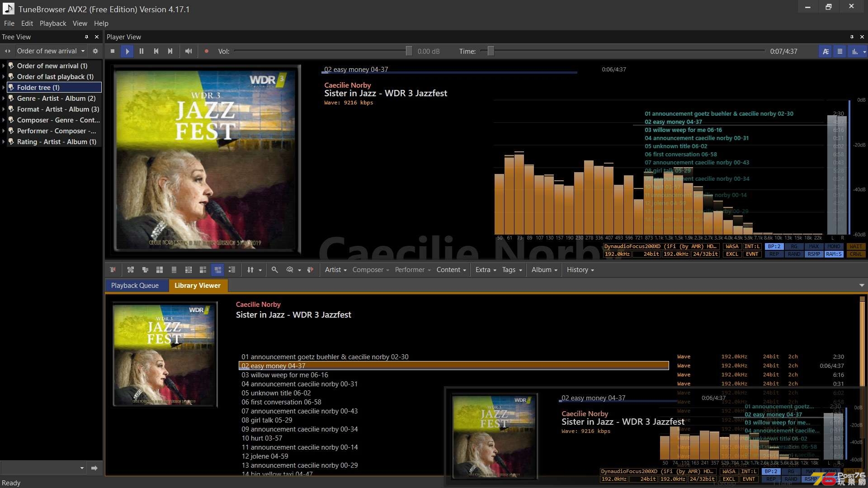The width and height of the screenshot is (868, 488).
Task: Expand the Genre - Artist - Album node
Action: [x=4, y=99]
